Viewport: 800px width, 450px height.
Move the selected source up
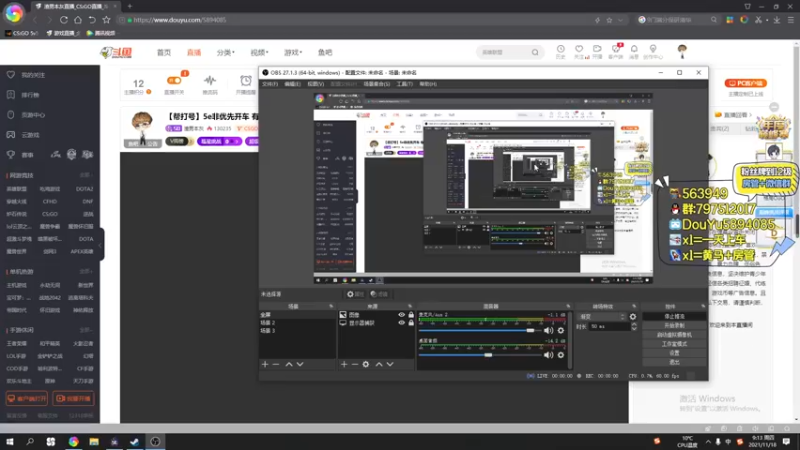379,364
